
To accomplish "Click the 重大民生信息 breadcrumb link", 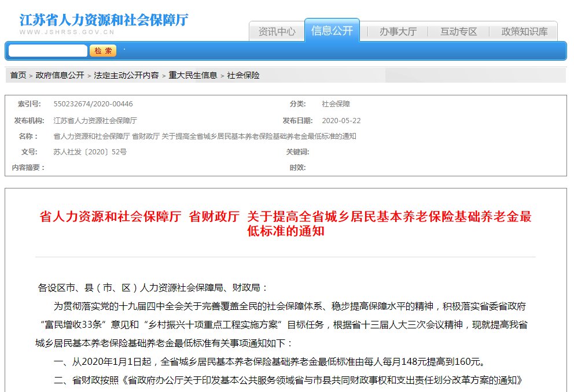I will tap(193, 75).
